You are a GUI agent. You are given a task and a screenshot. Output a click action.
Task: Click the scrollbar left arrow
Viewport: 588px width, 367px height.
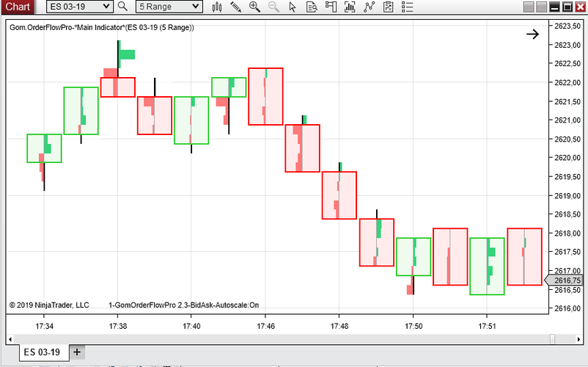[10, 339]
